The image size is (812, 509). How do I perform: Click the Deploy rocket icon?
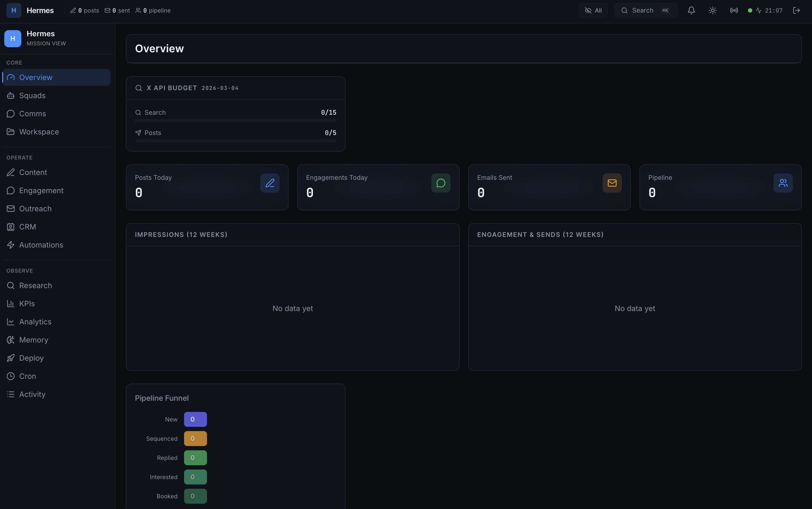coord(11,358)
